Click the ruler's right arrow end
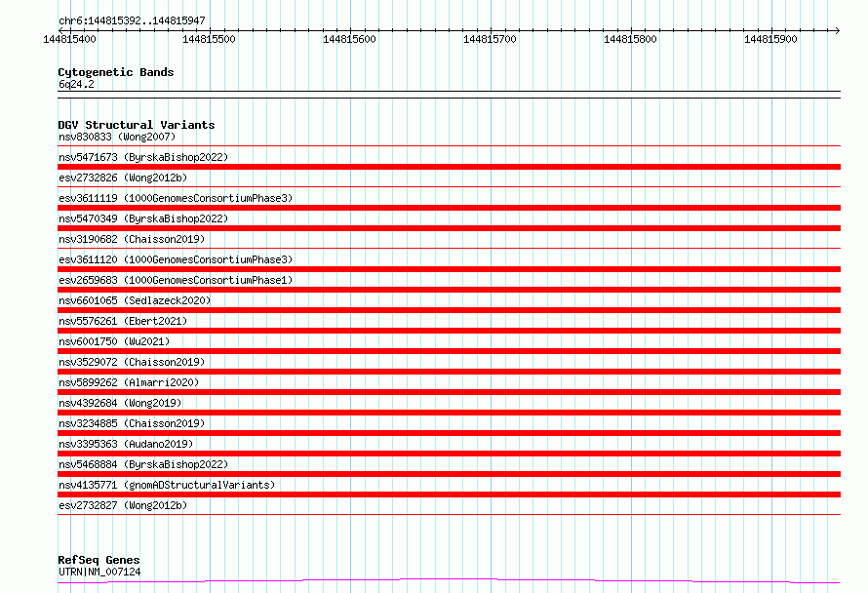Viewport: 868px width, 593px height. (x=838, y=30)
